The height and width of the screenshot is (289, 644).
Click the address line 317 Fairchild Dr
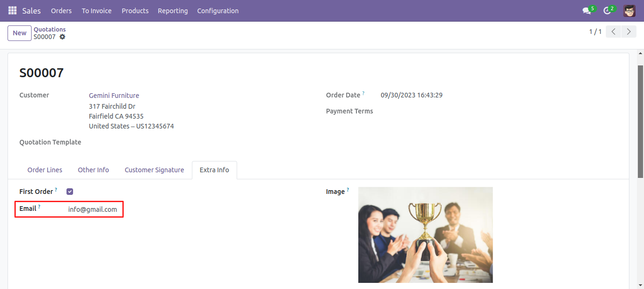point(112,106)
